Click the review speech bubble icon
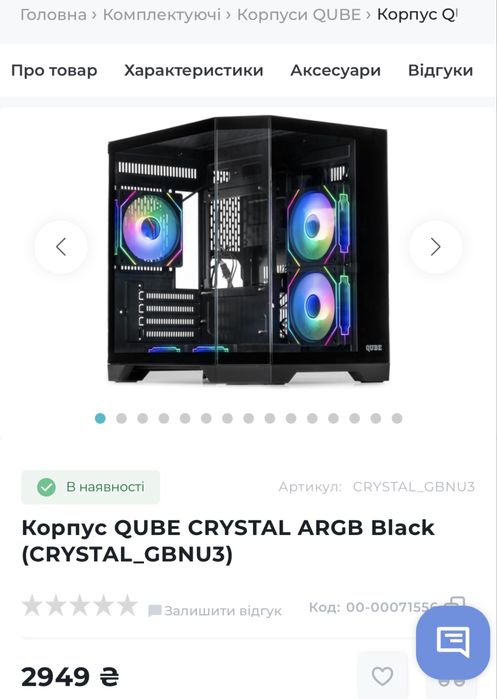Viewport: 497px width, 699px height. pyautogui.click(x=154, y=610)
